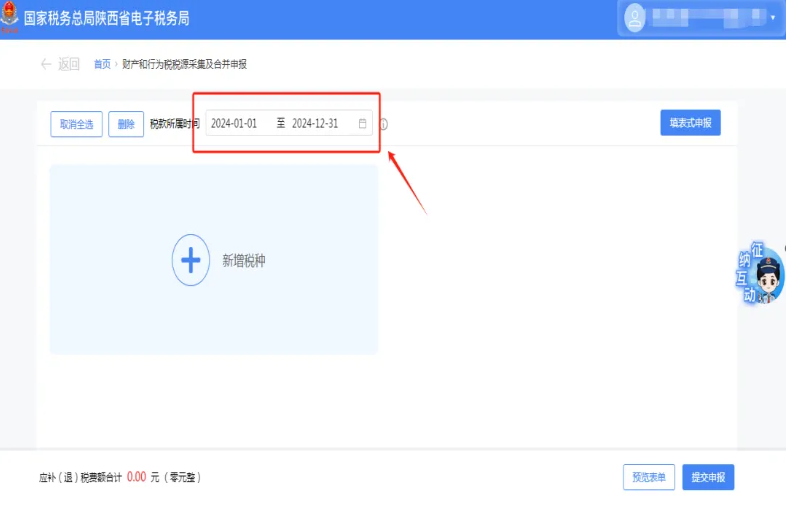Viewport: 786px width, 515px height.
Task: Click the user avatar icon
Action: pyautogui.click(x=634, y=18)
